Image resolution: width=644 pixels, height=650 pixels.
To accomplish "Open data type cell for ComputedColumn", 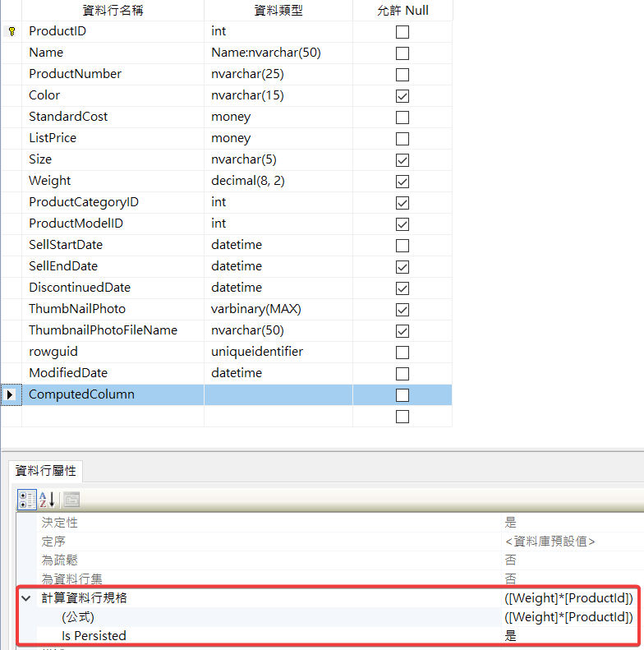I will [x=278, y=394].
